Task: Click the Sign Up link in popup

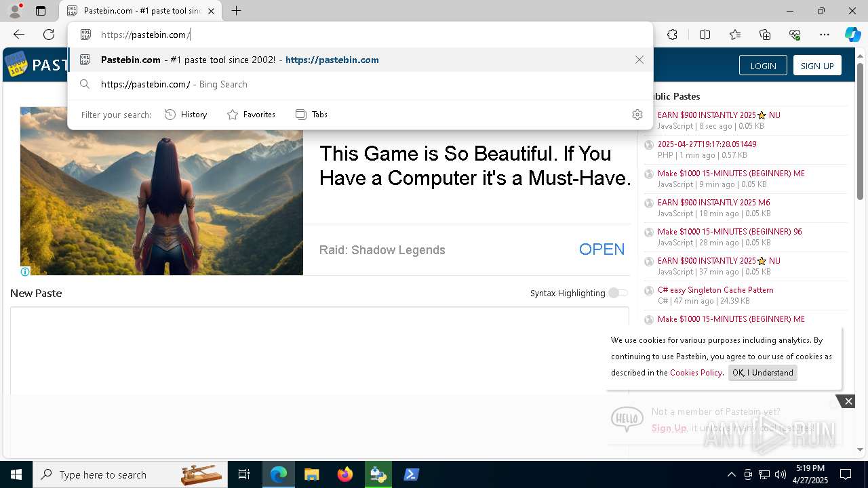Action: pos(669,428)
